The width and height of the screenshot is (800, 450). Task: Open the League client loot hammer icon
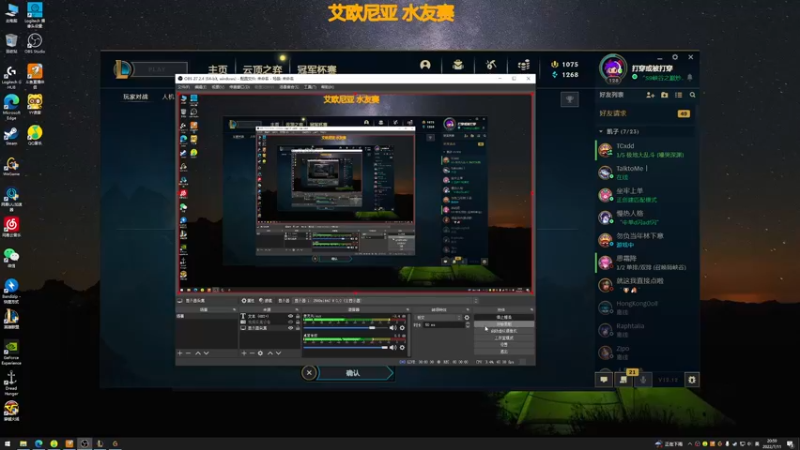point(491,65)
